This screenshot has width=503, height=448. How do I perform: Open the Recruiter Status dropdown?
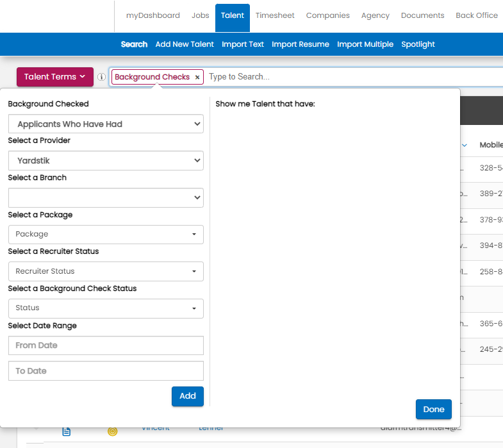tap(106, 271)
